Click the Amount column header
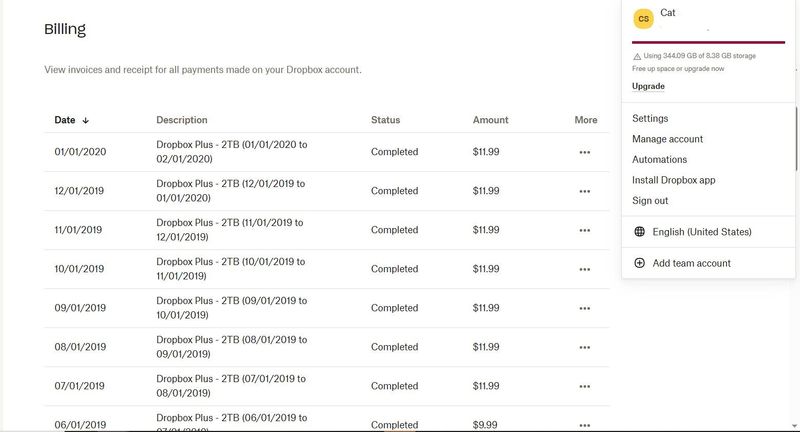This screenshot has height=432, width=800. click(x=490, y=120)
